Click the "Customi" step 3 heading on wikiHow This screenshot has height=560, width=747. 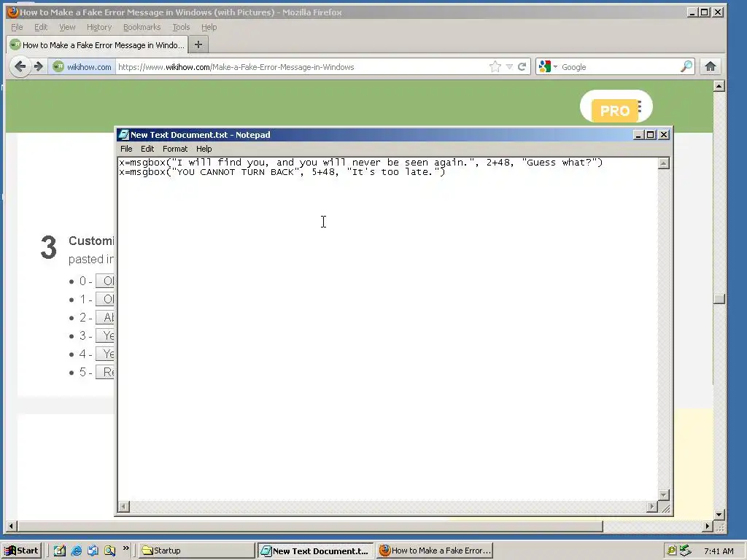(x=91, y=241)
